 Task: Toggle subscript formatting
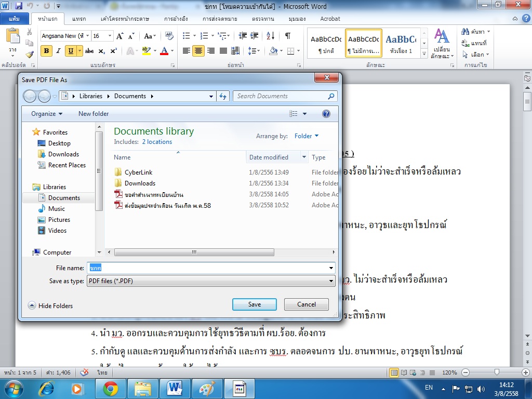(101, 51)
